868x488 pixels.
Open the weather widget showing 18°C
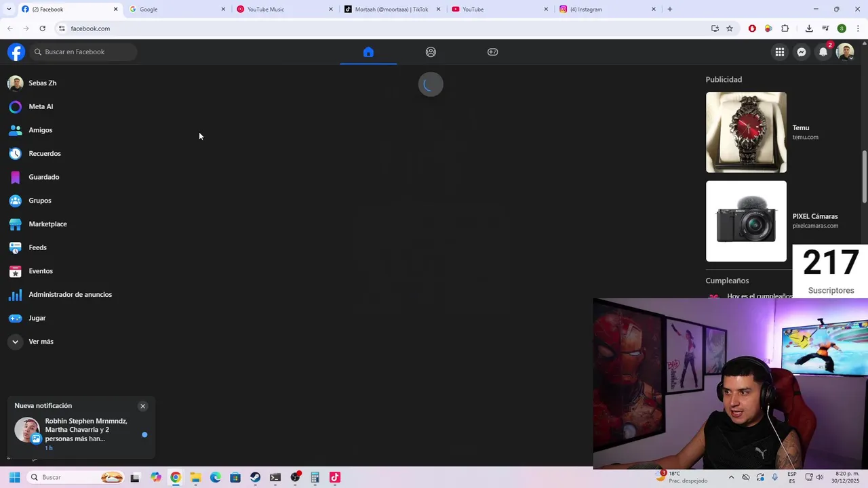click(682, 477)
